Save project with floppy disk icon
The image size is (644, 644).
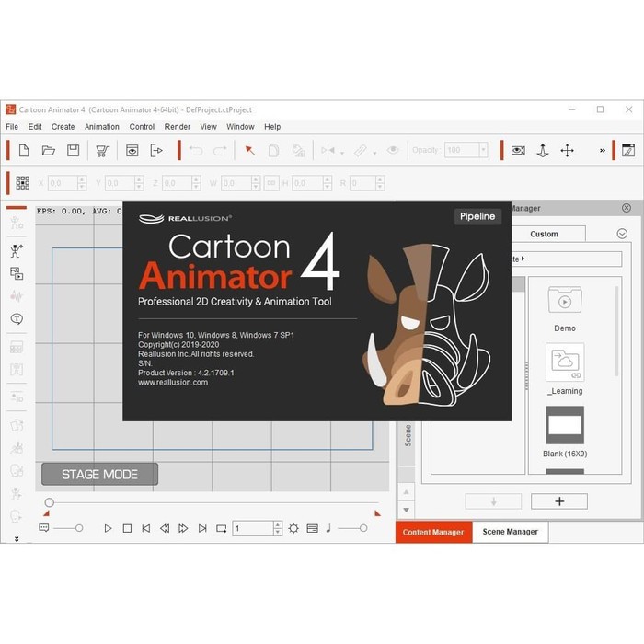click(x=73, y=150)
